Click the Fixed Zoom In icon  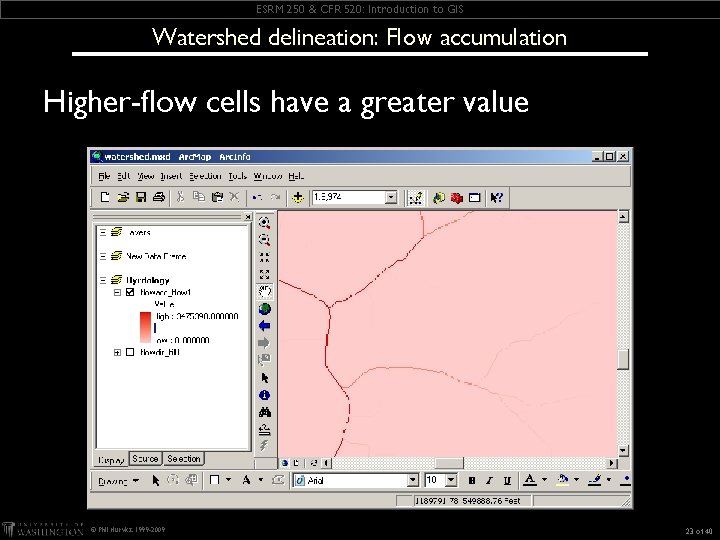pos(264,257)
